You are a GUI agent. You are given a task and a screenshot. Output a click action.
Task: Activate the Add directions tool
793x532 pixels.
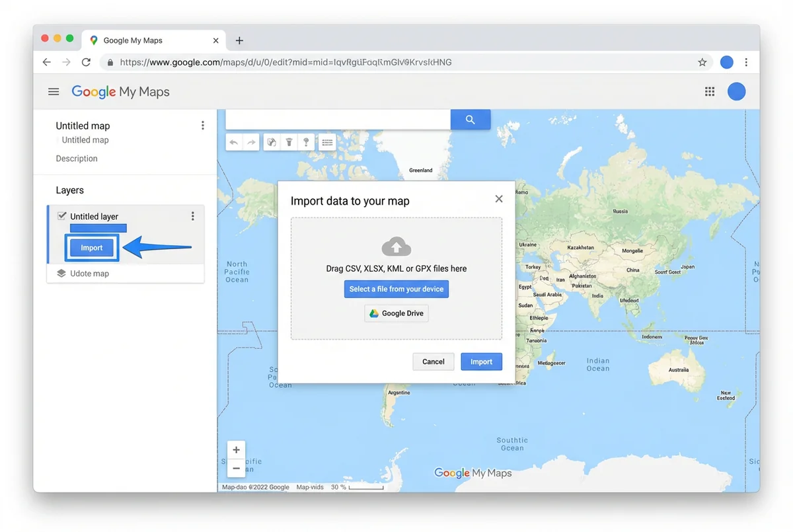pyautogui.click(x=305, y=142)
